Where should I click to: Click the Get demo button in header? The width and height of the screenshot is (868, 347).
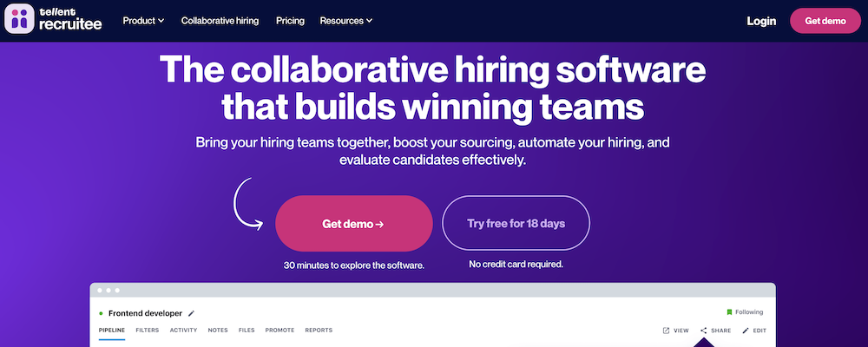pos(825,21)
